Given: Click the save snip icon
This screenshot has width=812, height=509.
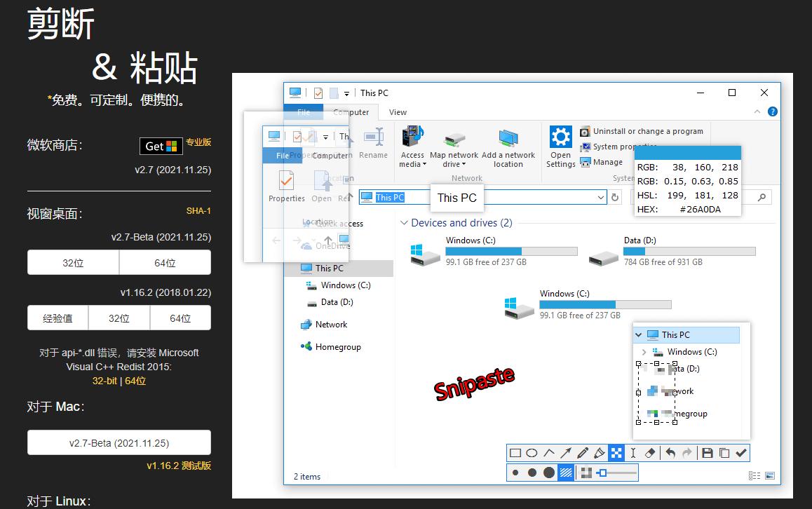Looking at the screenshot, I should pos(708,452).
